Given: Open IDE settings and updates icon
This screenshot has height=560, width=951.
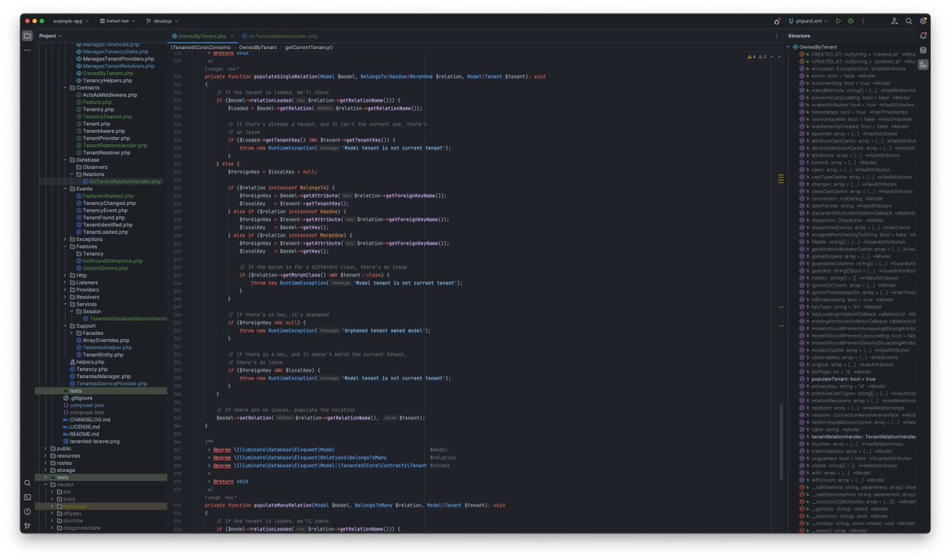Looking at the screenshot, I should click(x=923, y=21).
